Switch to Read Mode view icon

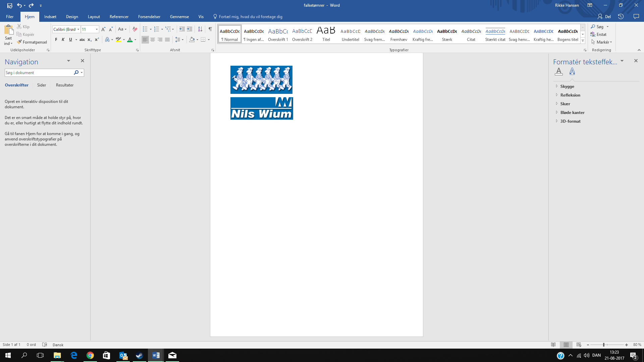tap(553, 345)
